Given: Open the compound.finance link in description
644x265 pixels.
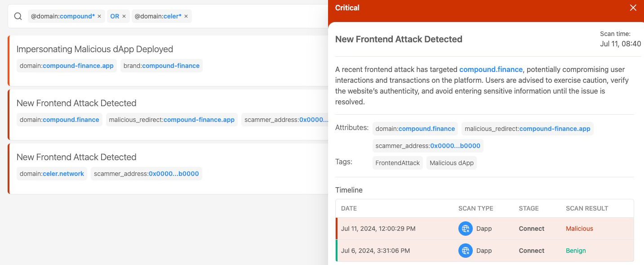Looking at the screenshot, I should tap(491, 69).
